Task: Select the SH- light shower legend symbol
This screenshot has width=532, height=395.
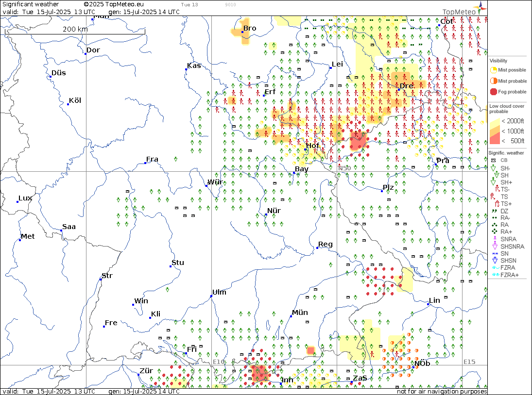Action: click(494, 168)
